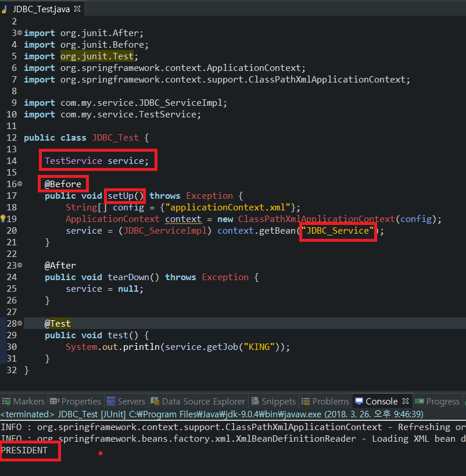Click the @Test annotation on line 28
Screen dimensions: 466x476
(x=58, y=323)
